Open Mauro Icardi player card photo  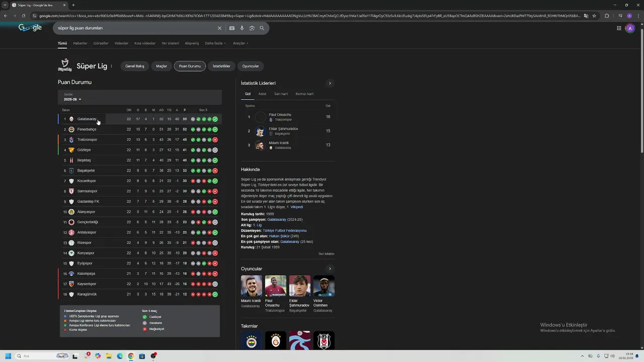click(x=251, y=286)
